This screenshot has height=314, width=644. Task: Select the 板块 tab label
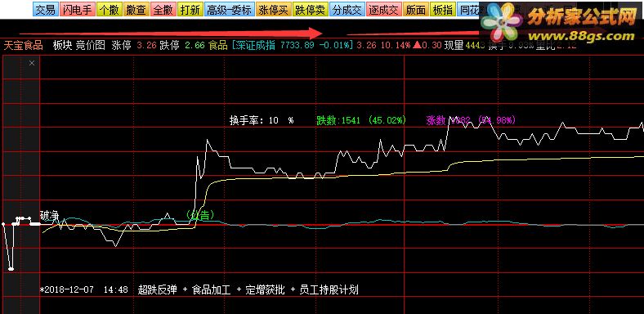(62, 45)
